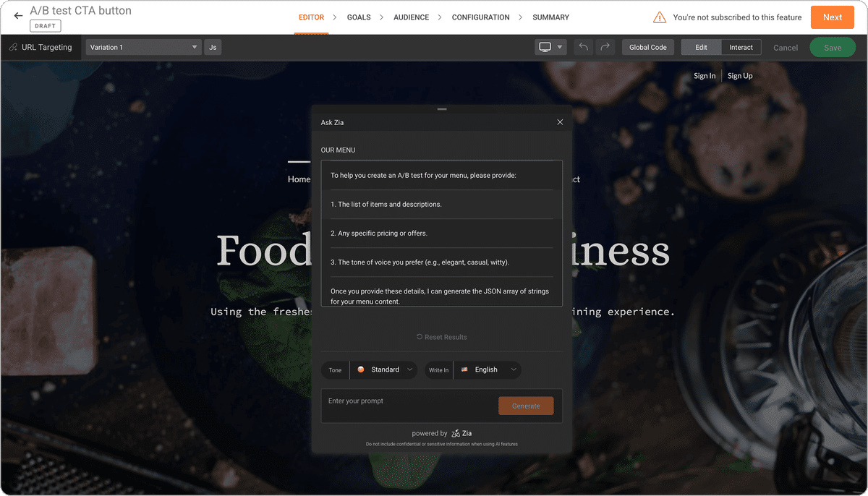
Task: Click the 'You're not subscribed' message
Action: 737,17
